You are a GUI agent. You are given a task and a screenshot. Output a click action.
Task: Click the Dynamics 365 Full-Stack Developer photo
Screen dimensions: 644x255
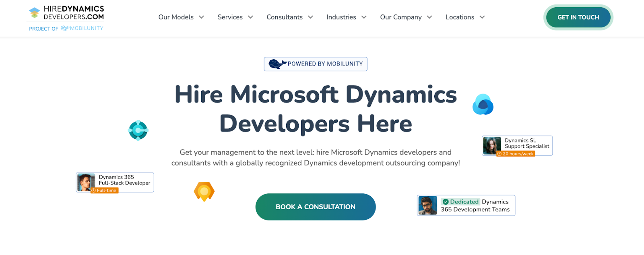pyautogui.click(x=86, y=183)
